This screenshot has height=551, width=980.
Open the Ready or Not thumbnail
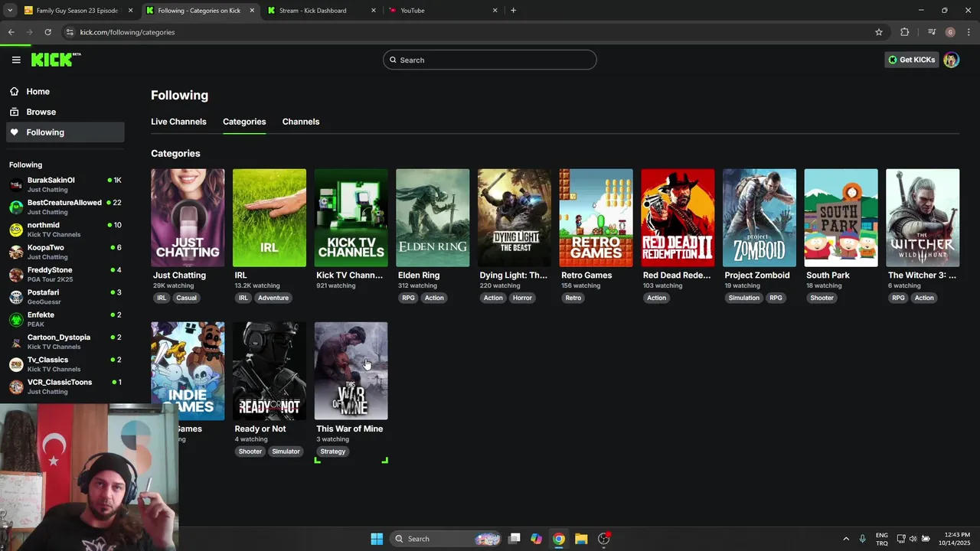(x=269, y=371)
